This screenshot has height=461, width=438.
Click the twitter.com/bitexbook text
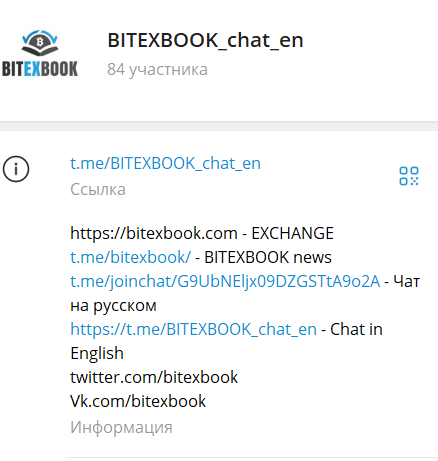pyautogui.click(x=154, y=377)
